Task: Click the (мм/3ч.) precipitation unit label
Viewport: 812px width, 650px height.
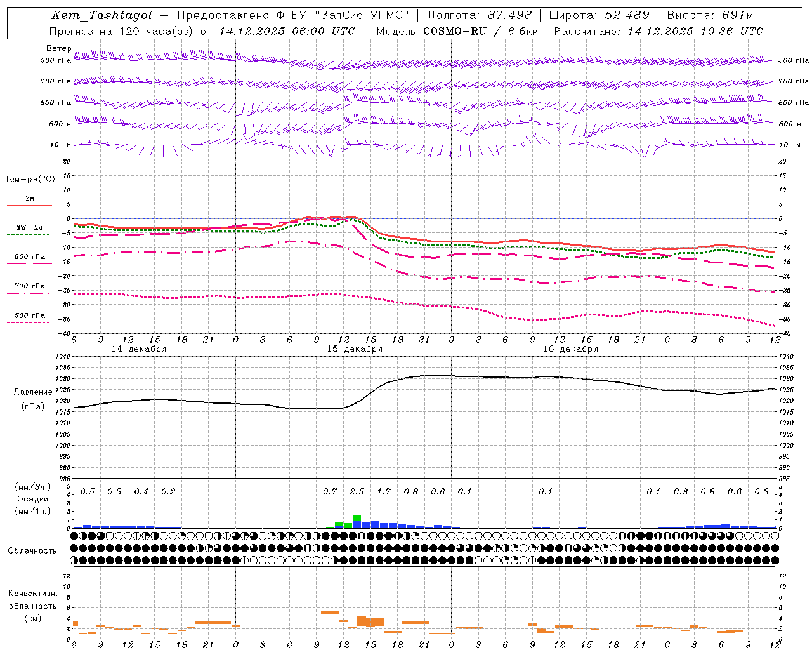Action: [x=32, y=487]
